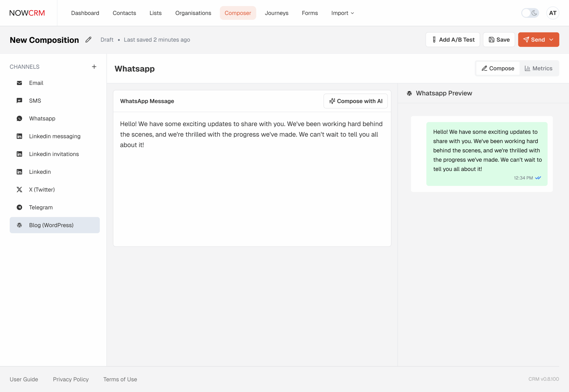This screenshot has height=392, width=569.
Task: Click the 'Last saved 2 minutes ago' text
Action: (157, 40)
